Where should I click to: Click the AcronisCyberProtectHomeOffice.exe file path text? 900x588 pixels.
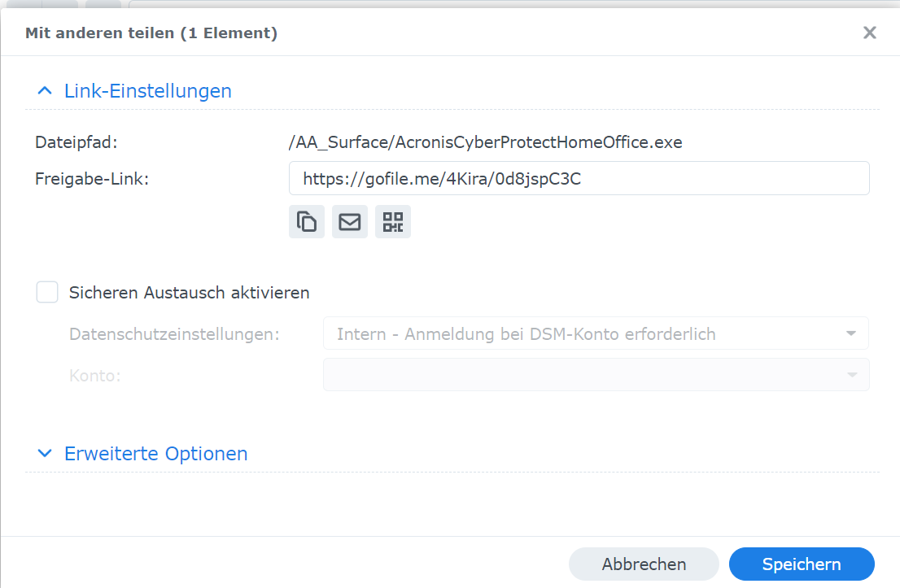(485, 142)
